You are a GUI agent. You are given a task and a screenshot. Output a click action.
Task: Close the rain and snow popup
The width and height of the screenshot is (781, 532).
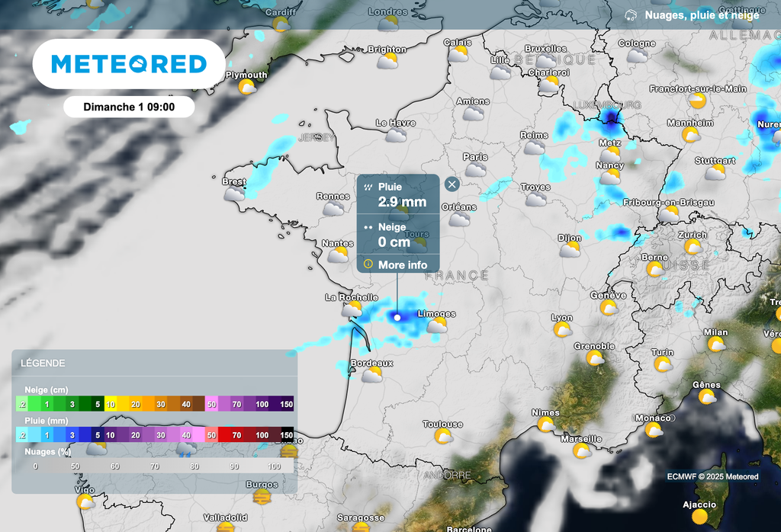(x=452, y=184)
